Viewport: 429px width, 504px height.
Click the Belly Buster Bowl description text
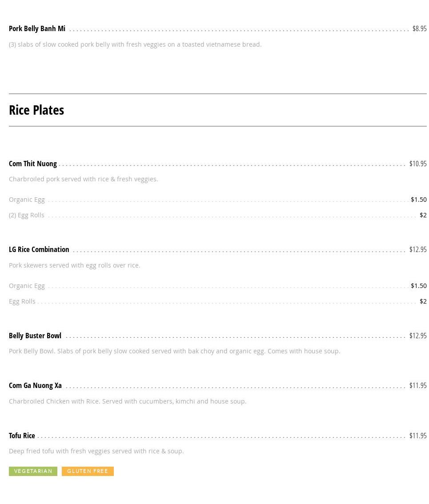coord(174,351)
